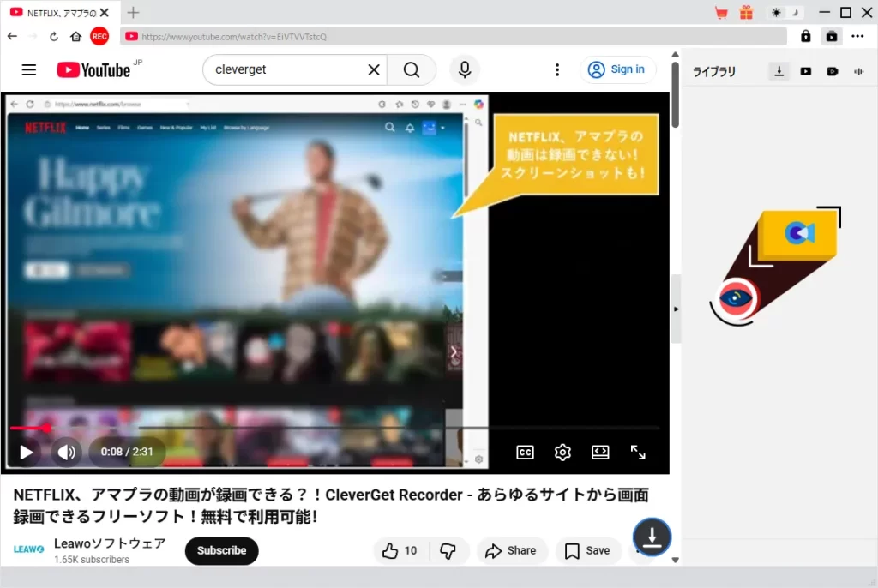The width and height of the screenshot is (878, 588).
Task: Toggle closed captions on the video
Action: pos(525,453)
